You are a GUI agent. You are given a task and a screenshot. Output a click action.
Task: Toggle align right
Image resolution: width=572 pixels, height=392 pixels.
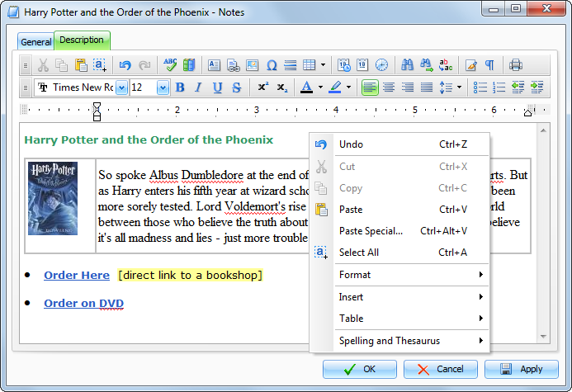click(x=408, y=87)
